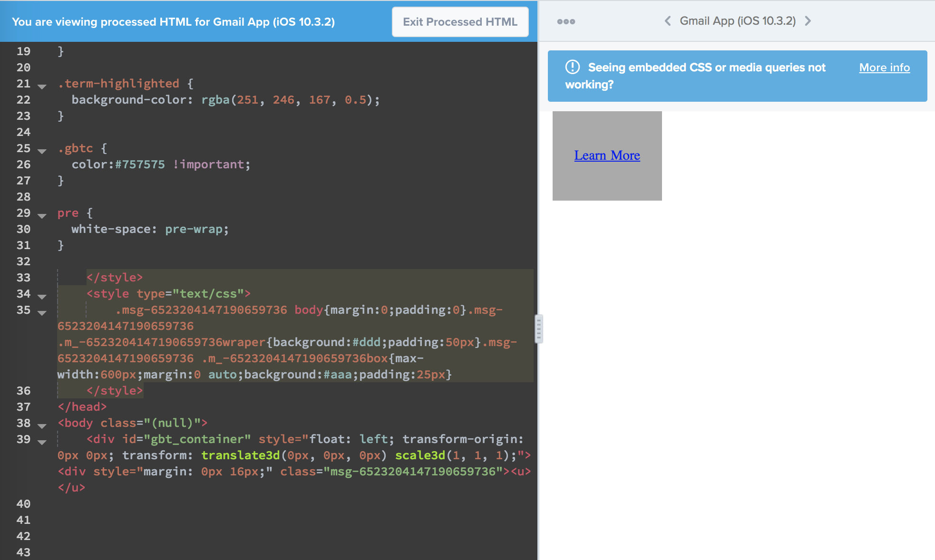Click line number 43 in the gutter
The image size is (935, 560).
pyautogui.click(x=23, y=552)
